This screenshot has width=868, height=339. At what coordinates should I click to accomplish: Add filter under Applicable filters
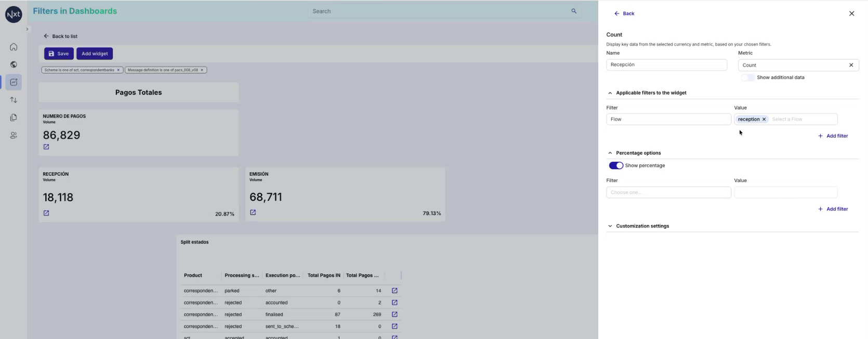[x=833, y=136]
